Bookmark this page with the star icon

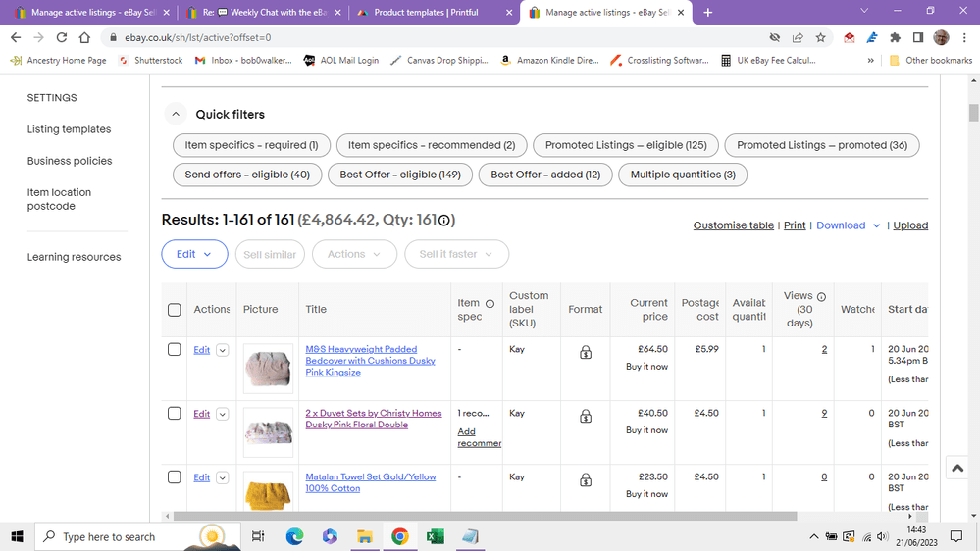821,37
